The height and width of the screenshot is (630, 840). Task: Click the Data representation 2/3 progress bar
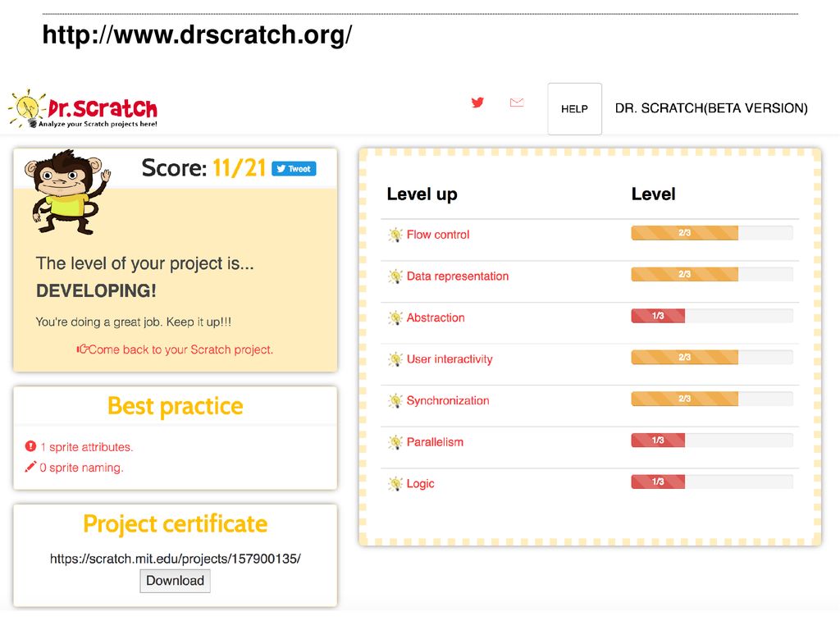[x=712, y=274]
